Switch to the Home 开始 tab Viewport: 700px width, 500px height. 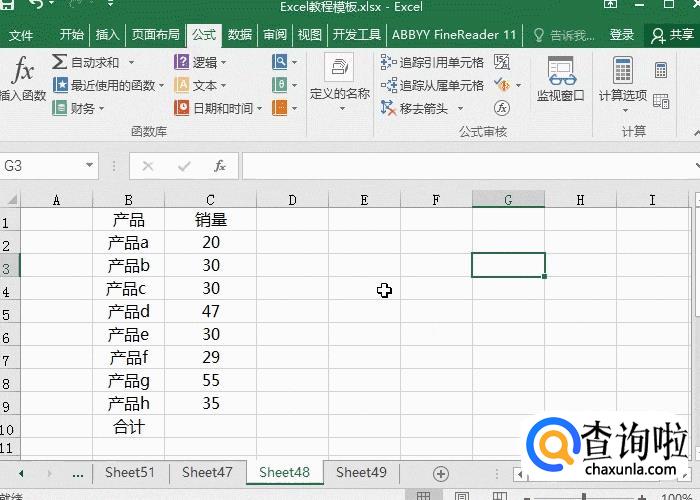coord(72,35)
